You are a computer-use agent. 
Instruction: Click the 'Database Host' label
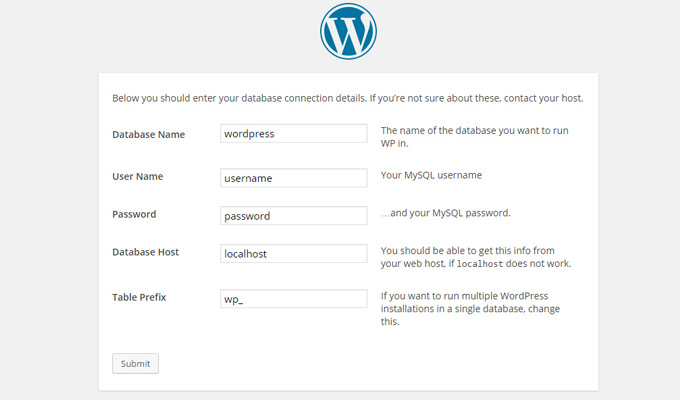[x=145, y=252]
